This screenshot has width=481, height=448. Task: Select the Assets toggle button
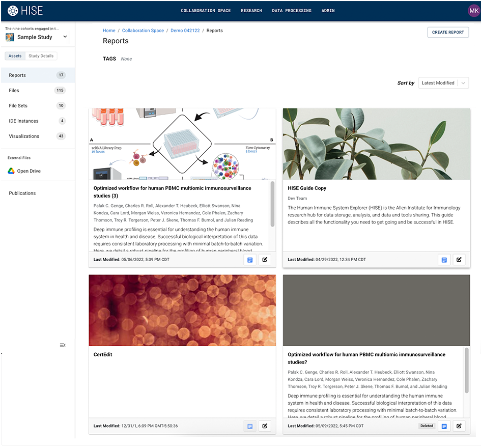pos(15,56)
